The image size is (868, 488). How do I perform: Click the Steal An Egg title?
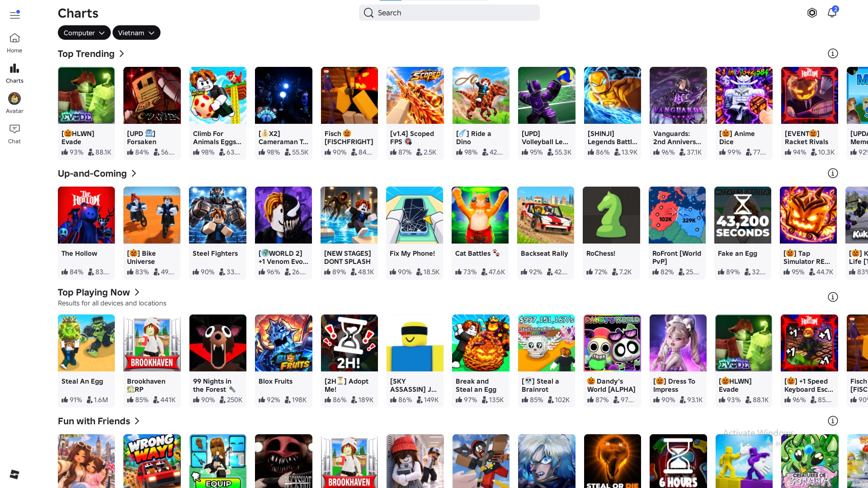coord(82,381)
